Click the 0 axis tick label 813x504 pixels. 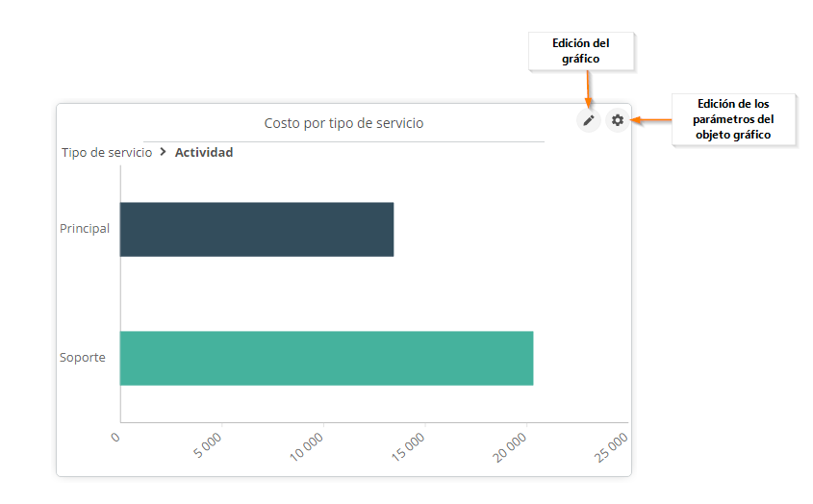click(115, 438)
